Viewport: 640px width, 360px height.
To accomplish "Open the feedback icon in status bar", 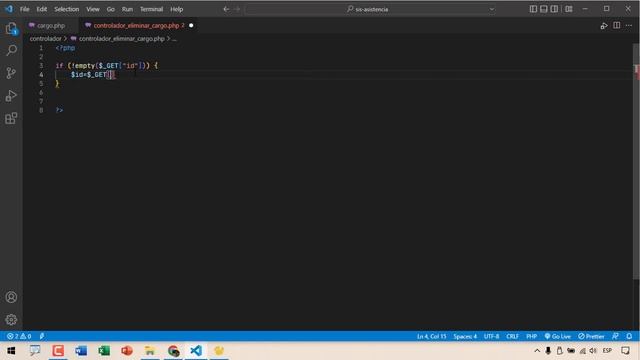I will pos(616,336).
